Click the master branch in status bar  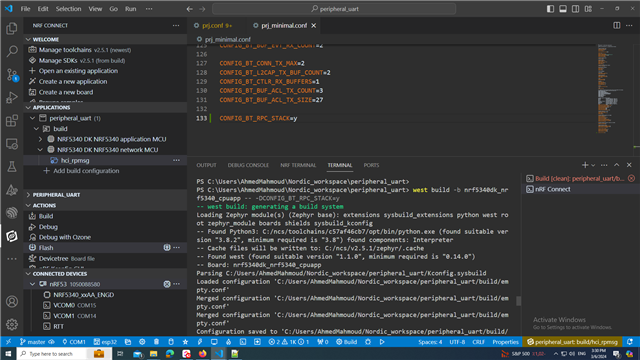click(37, 342)
